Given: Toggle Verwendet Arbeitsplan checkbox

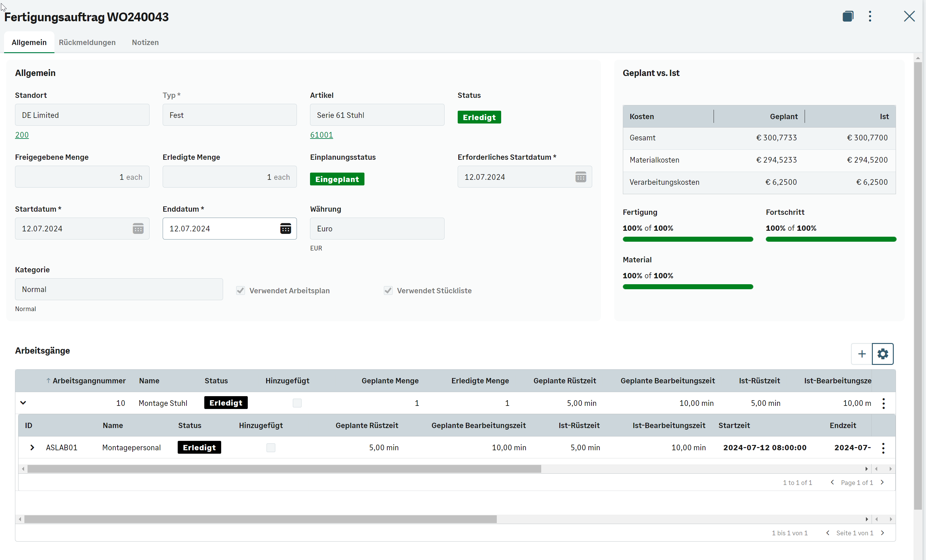Looking at the screenshot, I should [241, 290].
